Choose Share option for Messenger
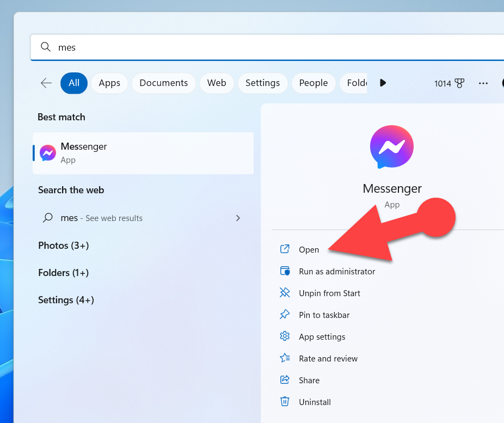The width and height of the screenshot is (504, 423). [x=309, y=380]
